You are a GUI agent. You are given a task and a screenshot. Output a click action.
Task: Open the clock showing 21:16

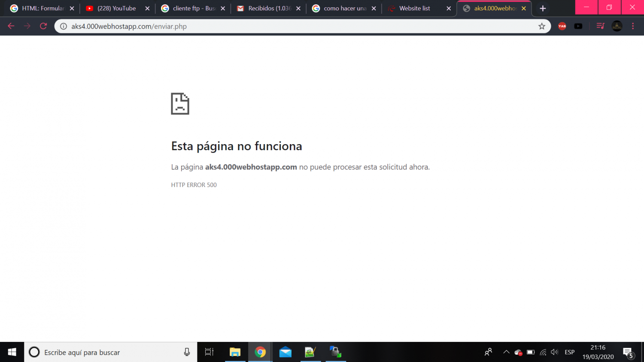[x=598, y=352]
